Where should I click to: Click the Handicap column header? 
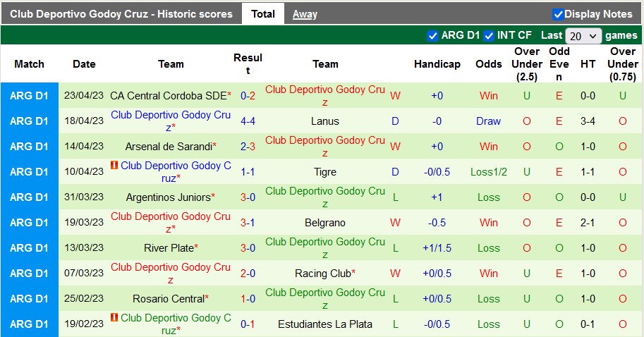point(437,64)
